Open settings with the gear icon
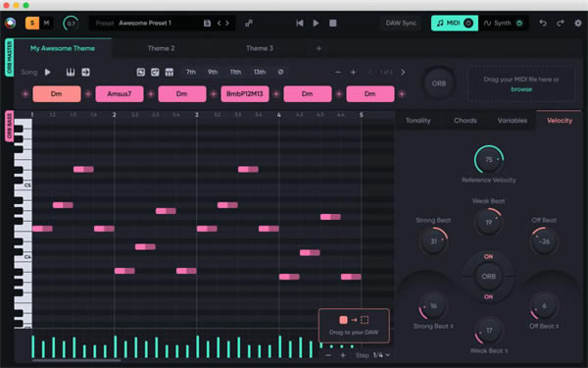This screenshot has width=588, height=368. point(578,24)
